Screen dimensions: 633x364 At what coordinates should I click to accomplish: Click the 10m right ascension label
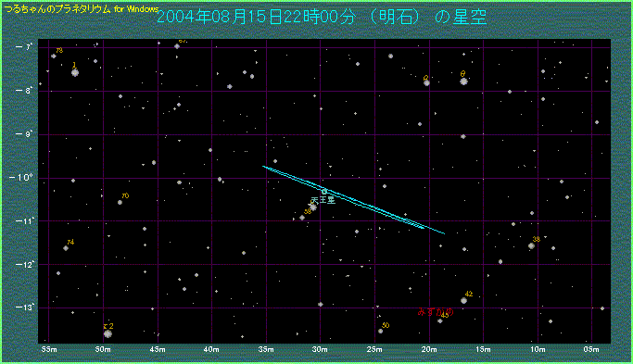tap(538, 349)
